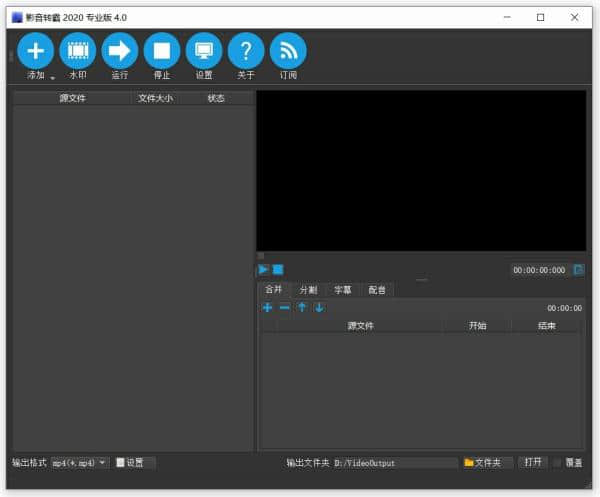600x497 pixels.
Task: Open the 输出格式 mp4 format dropdown
Action: [80, 463]
